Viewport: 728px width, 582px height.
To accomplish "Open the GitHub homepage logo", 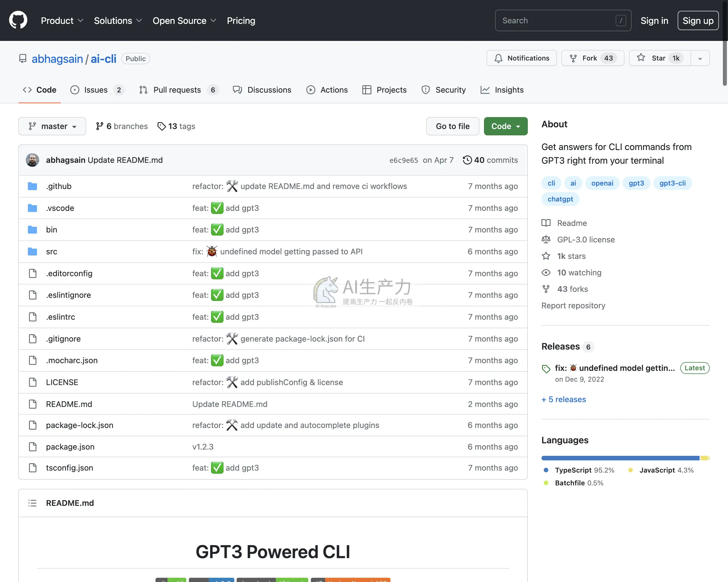I will (18, 20).
